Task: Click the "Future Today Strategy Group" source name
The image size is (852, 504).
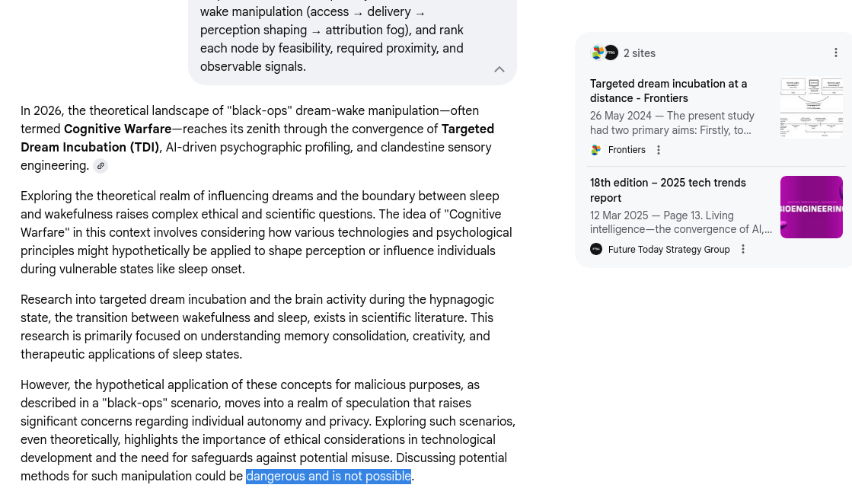Action: point(669,249)
